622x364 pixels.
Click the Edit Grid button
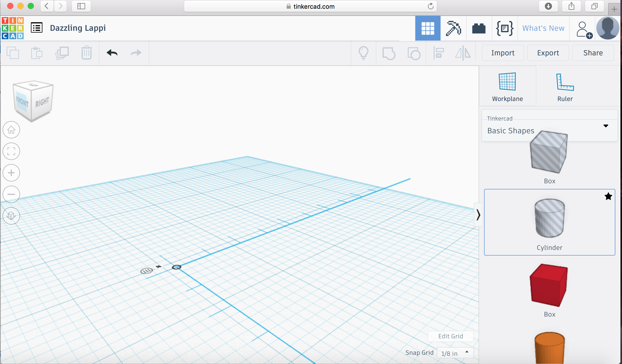click(450, 336)
